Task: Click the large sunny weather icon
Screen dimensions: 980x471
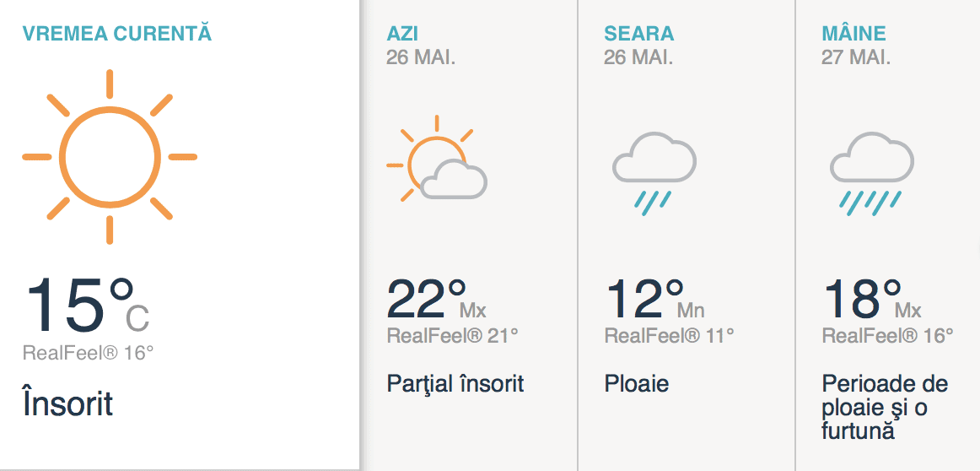Action: (110, 157)
